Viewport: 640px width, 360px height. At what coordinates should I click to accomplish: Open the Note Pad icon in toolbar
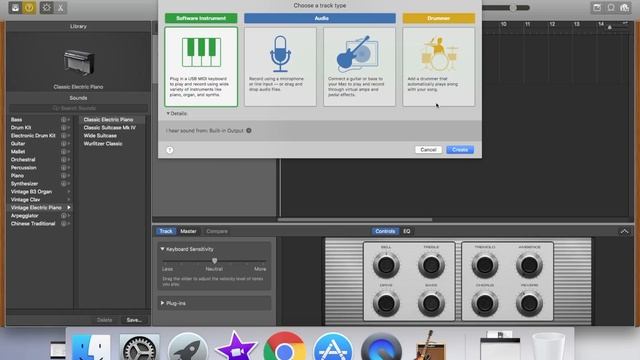pyautogui.click(x=597, y=8)
